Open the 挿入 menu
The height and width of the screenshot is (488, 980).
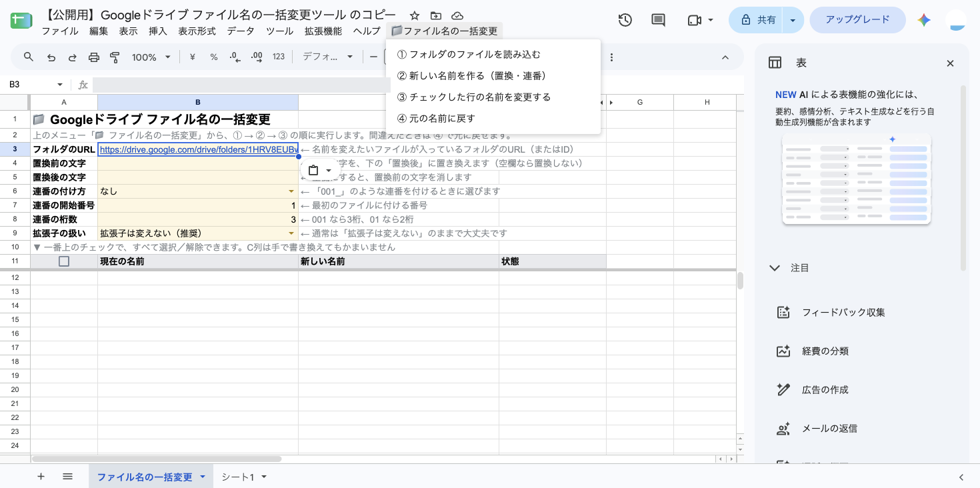[158, 31]
